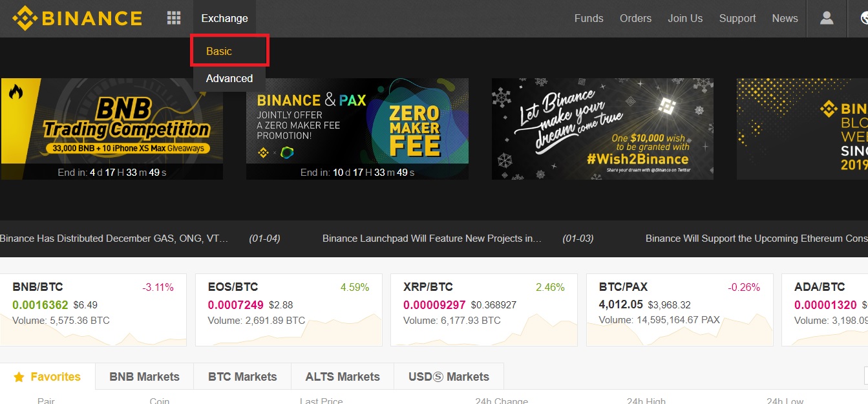
Task: Select Basic from the Exchange dropdown
Action: pyautogui.click(x=219, y=51)
